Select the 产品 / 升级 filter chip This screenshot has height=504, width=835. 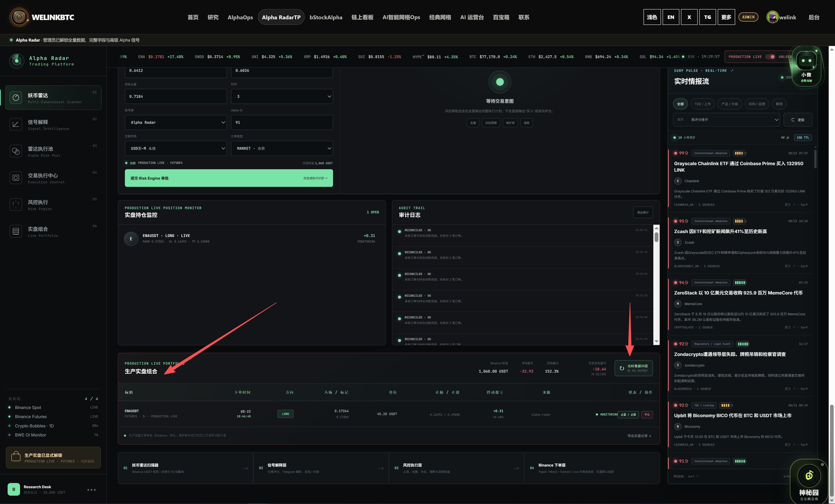[x=730, y=104]
